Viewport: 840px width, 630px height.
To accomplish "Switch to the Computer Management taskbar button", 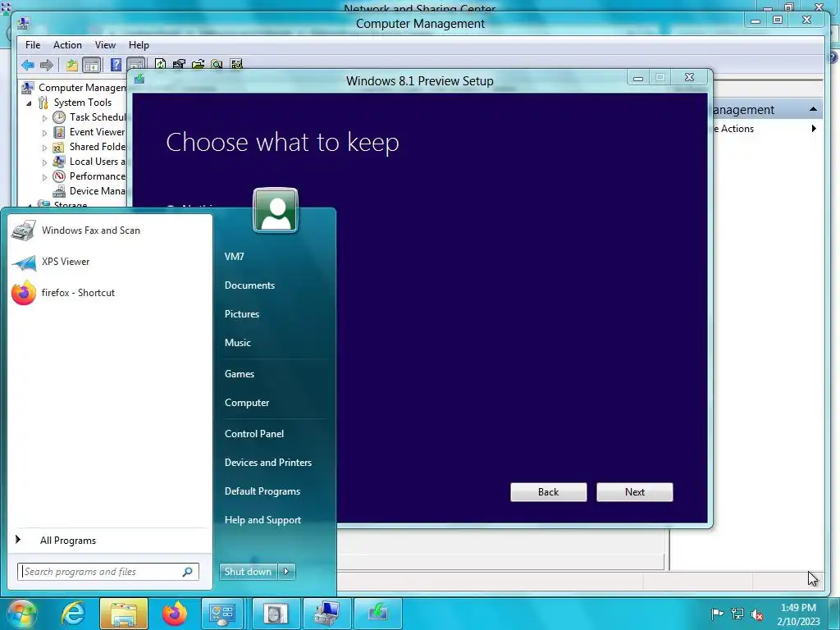I will (x=326, y=614).
